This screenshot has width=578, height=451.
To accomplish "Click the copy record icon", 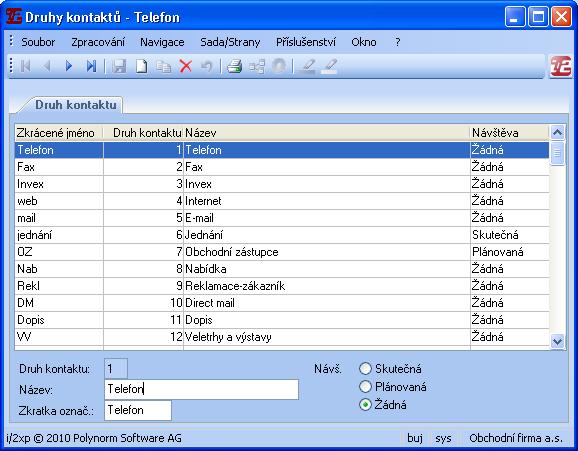I will pyautogui.click(x=163, y=66).
